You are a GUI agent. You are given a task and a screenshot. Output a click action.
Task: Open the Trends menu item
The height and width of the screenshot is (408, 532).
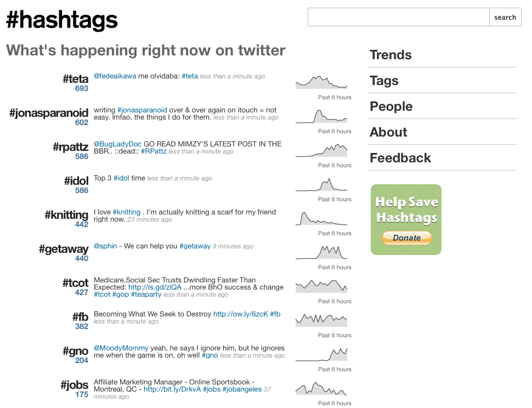point(390,55)
